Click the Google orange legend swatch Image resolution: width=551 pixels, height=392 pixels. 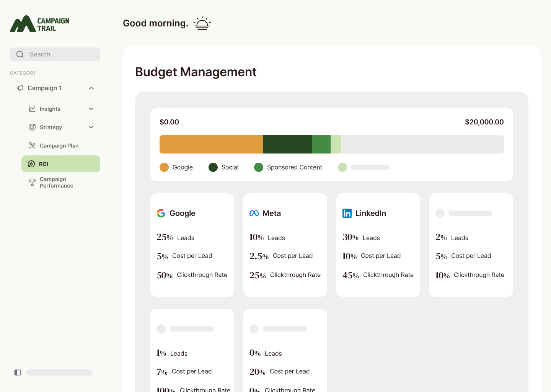click(x=164, y=167)
